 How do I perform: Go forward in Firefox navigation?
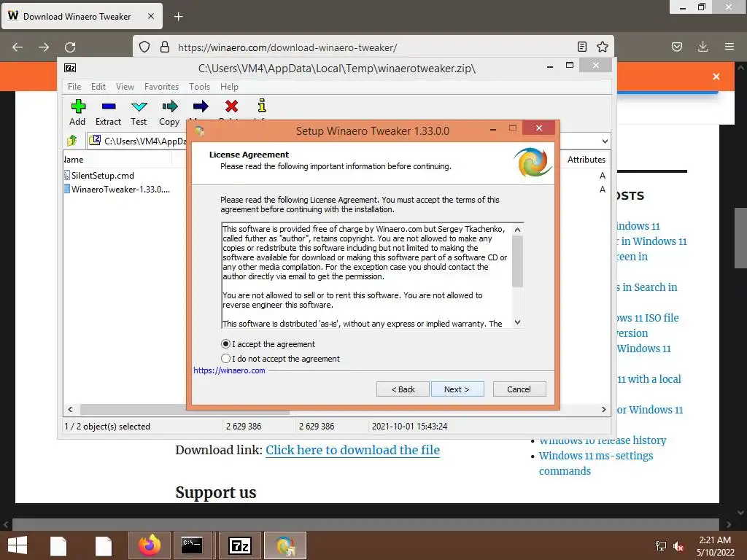tap(44, 47)
